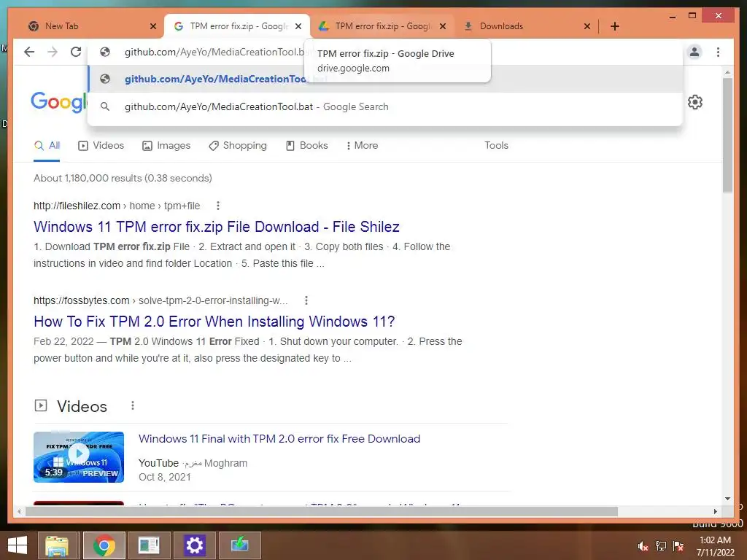Open File Explorer from the taskbar
747x560 pixels.
pos(57,545)
